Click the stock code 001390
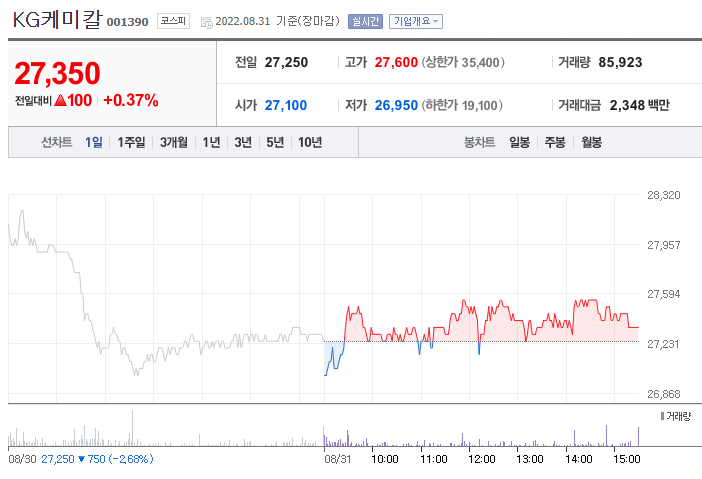 127,22
